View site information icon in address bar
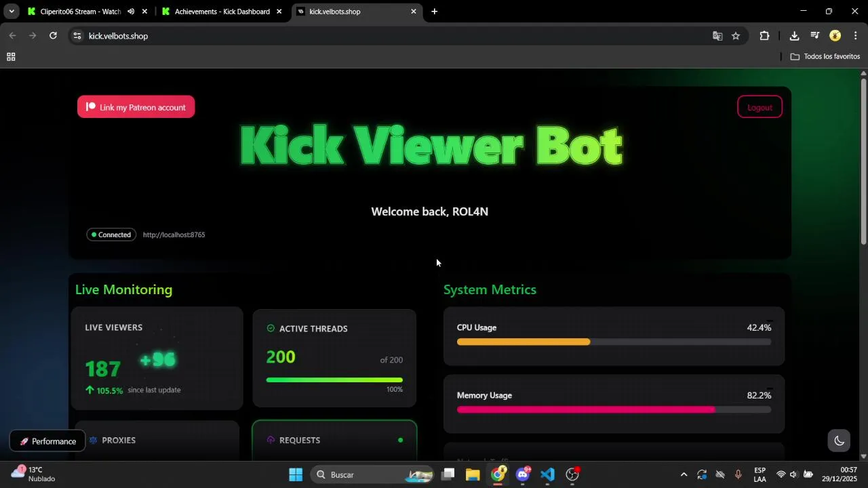This screenshot has width=868, height=488. 77,36
